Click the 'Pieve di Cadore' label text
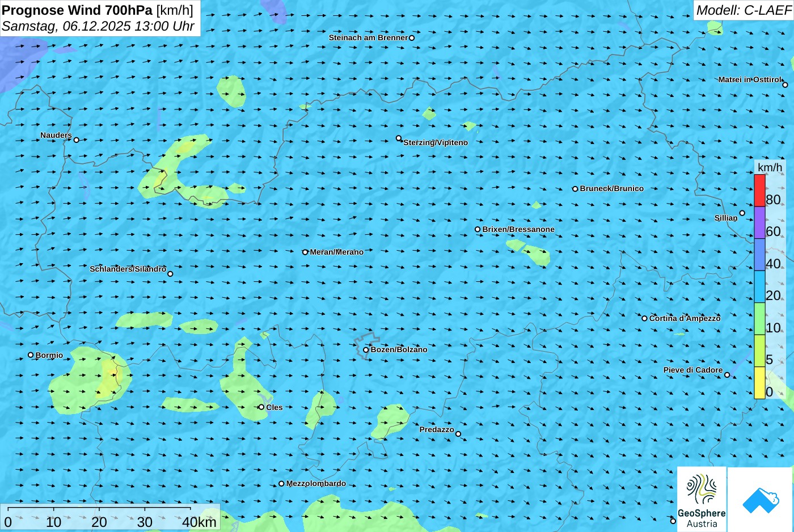 pos(693,370)
